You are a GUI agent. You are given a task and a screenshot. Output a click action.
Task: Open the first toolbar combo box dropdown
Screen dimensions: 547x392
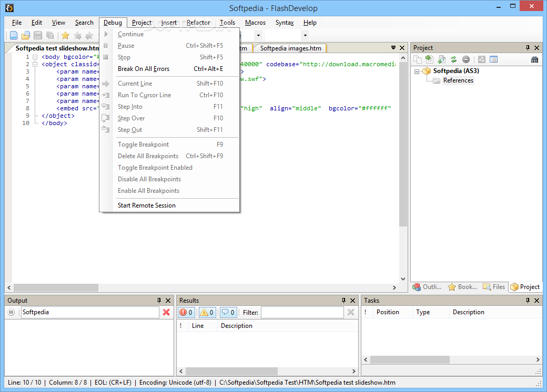(258, 35)
